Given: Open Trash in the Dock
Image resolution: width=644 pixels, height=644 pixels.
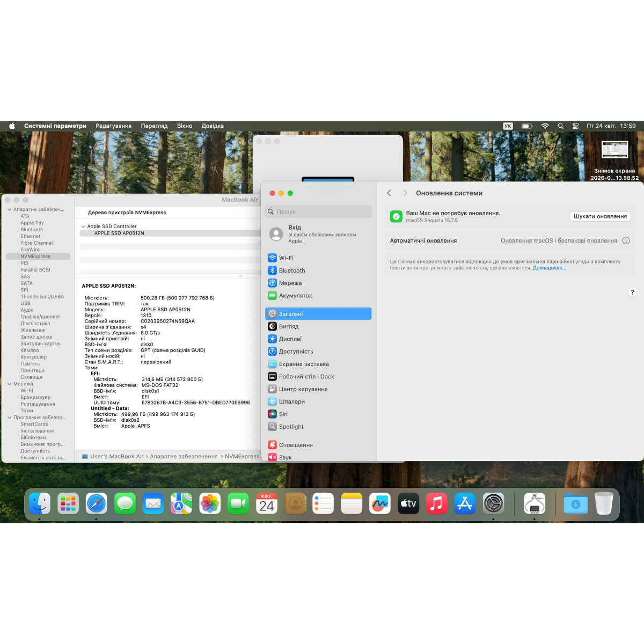Looking at the screenshot, I should click(604, 503).
